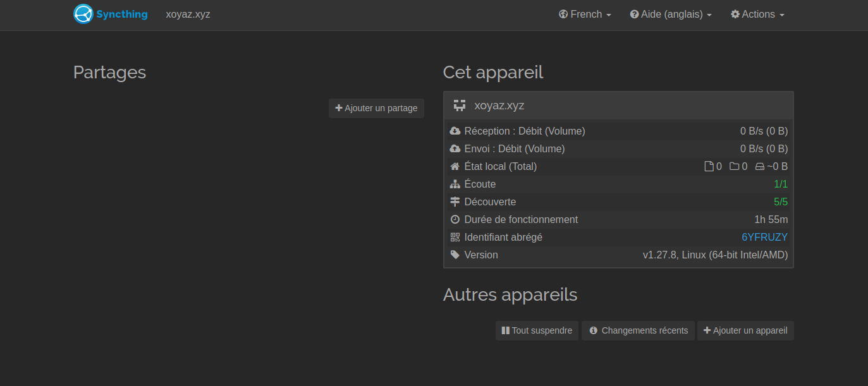Open the Actions dropdown menu
The image size is (868, 386).
757,15
